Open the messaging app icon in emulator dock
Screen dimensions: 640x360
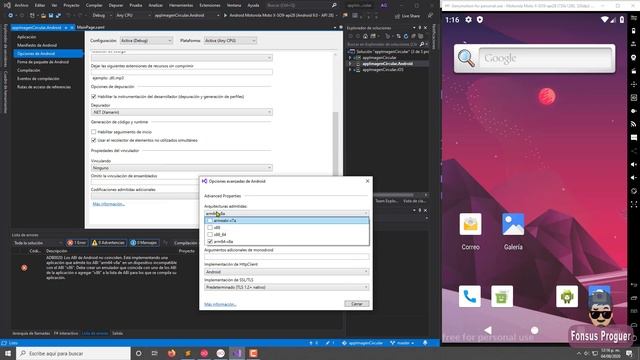click(x=502, y=296)
